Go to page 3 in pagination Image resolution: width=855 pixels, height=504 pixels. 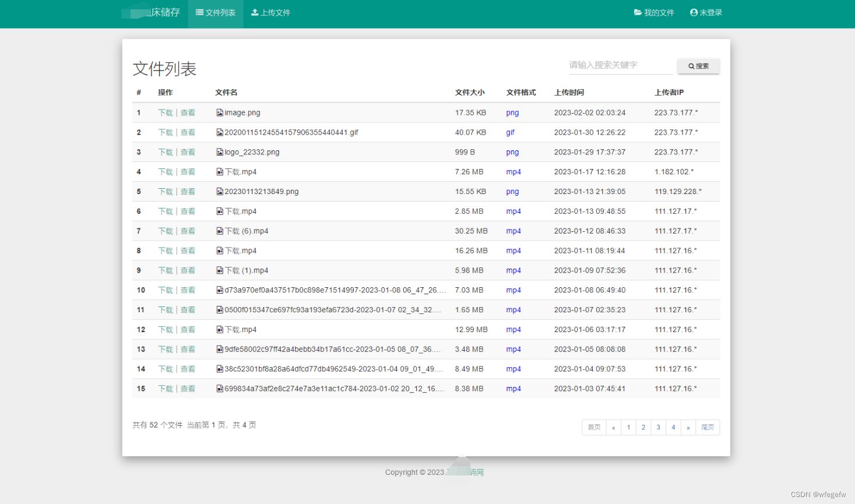click(658, 428)
